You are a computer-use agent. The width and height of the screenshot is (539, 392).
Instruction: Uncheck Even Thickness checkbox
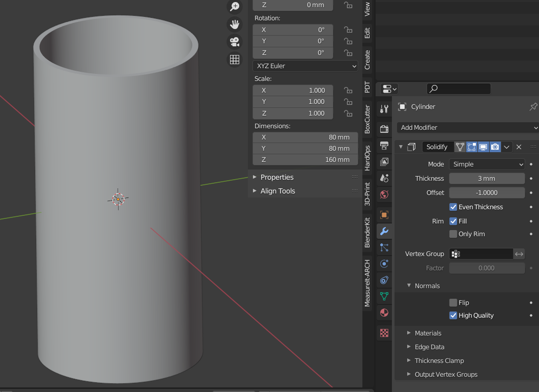pos(453,207)
